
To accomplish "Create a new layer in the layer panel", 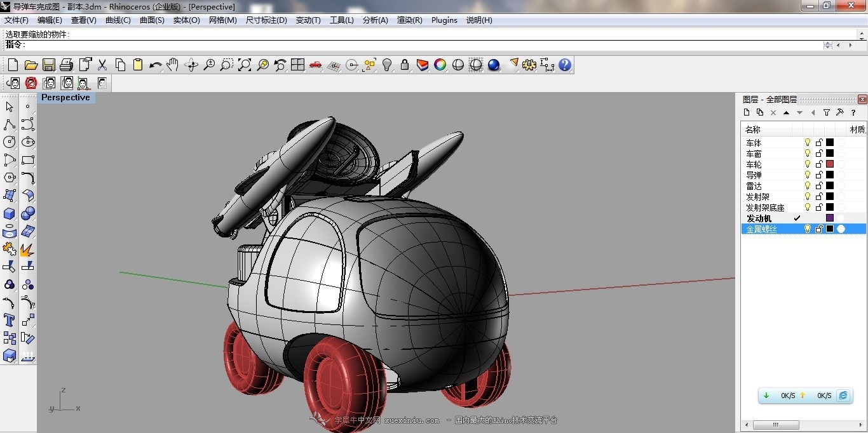I will 747,112.
